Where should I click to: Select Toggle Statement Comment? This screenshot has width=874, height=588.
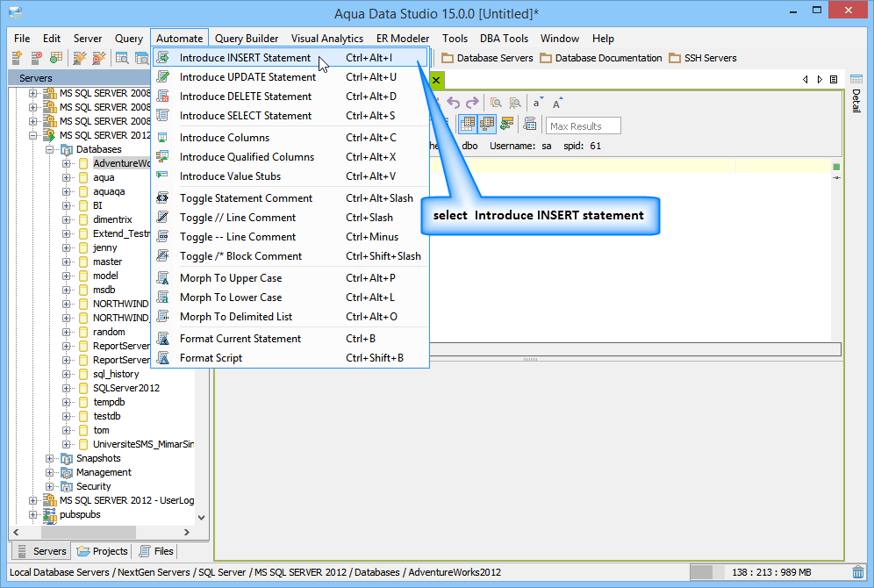coord(290,198)
